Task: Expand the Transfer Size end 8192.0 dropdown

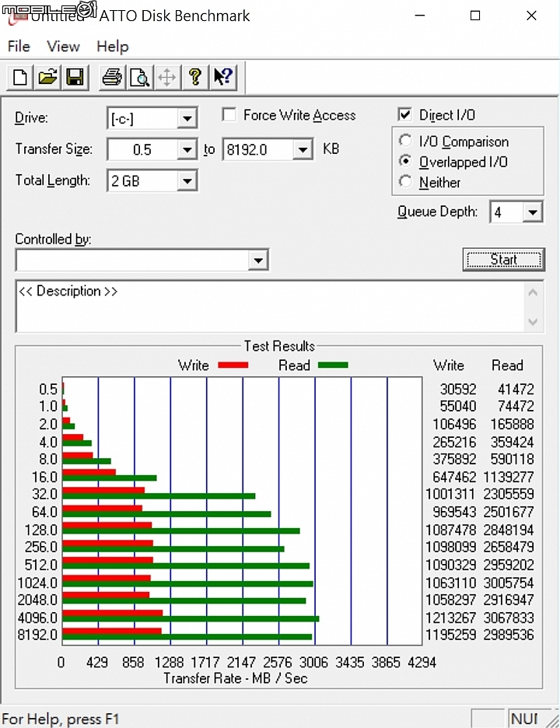Action: [x=303, y=149]
